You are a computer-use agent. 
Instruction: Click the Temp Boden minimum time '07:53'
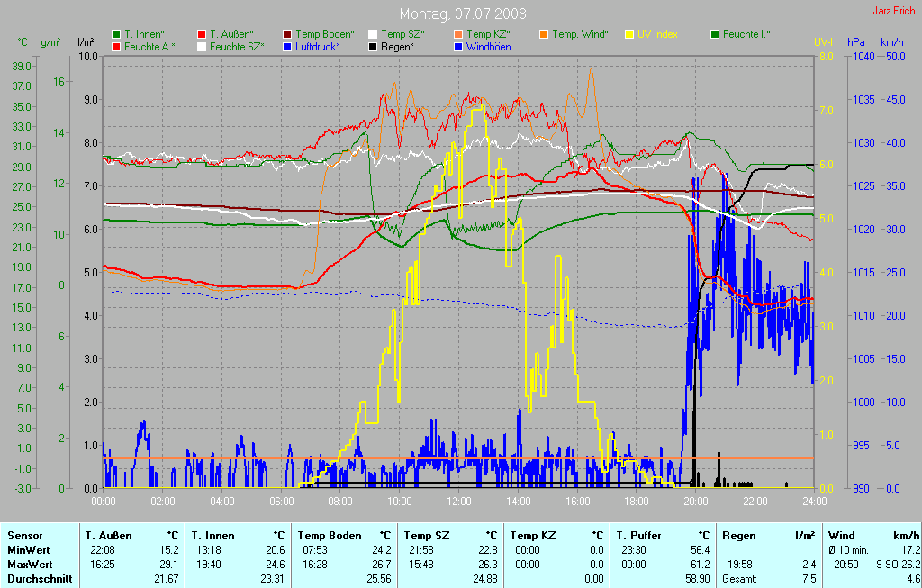click(314, 550)
